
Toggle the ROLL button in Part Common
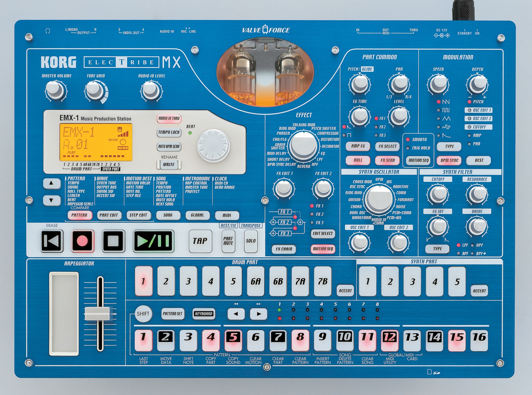click(x=358, y=160)
